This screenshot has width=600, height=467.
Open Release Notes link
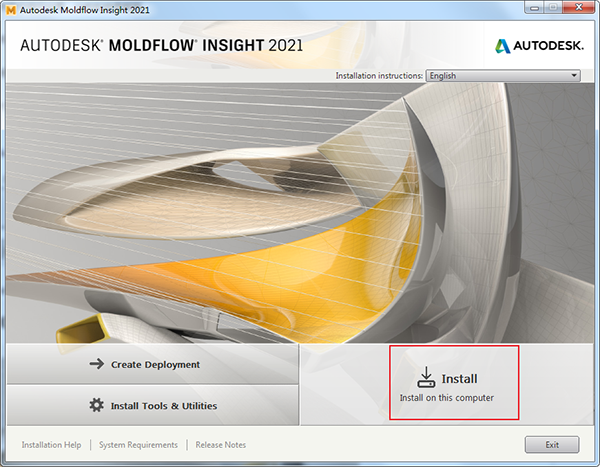[x=220, y=445]
